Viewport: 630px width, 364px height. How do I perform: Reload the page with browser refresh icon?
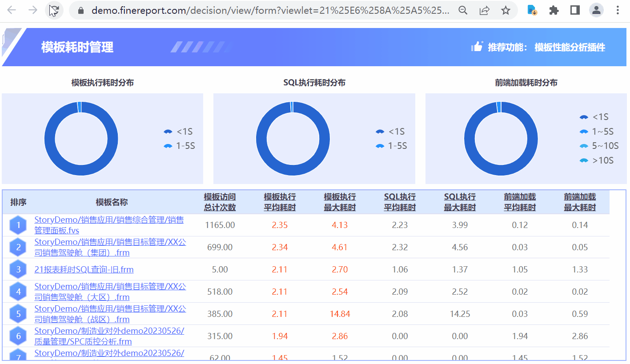pos(54,10)
